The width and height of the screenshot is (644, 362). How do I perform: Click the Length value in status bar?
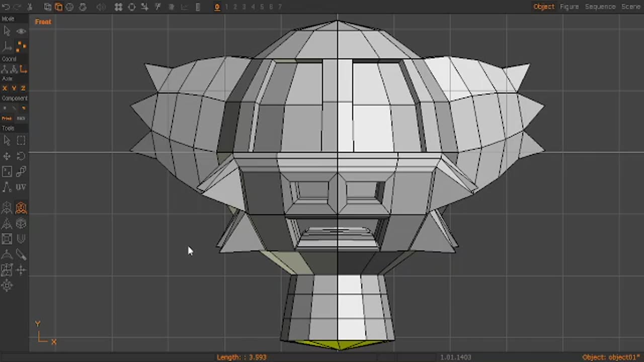(x=242, y=357)
